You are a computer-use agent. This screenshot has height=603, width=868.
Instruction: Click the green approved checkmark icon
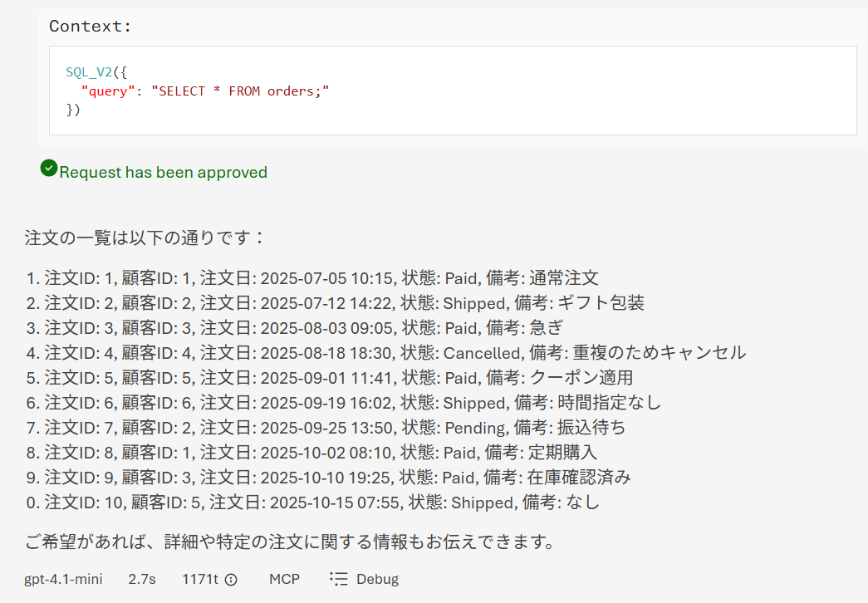coord(49,168)
